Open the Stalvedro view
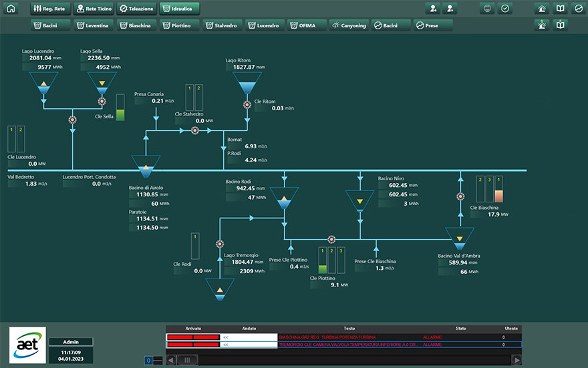Image resolution: width=588 pixels, height=368 pixels. pos(223,25)
